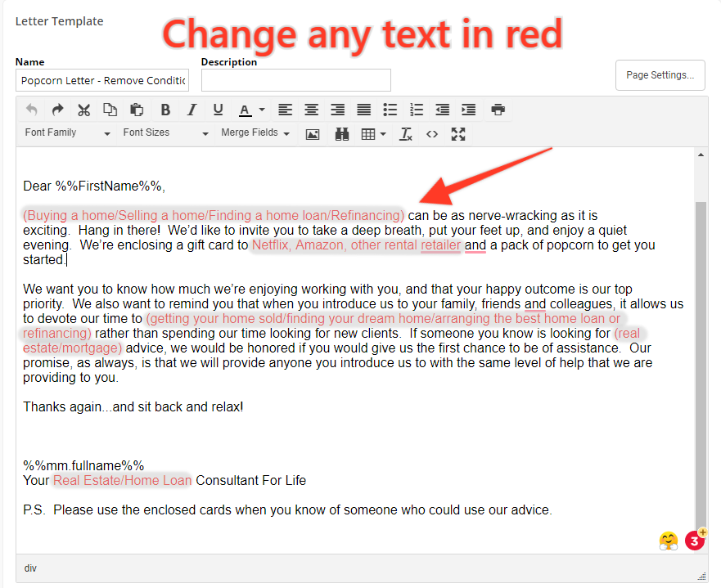
Task: Click the div element path
Action: [x=30, y=568]
